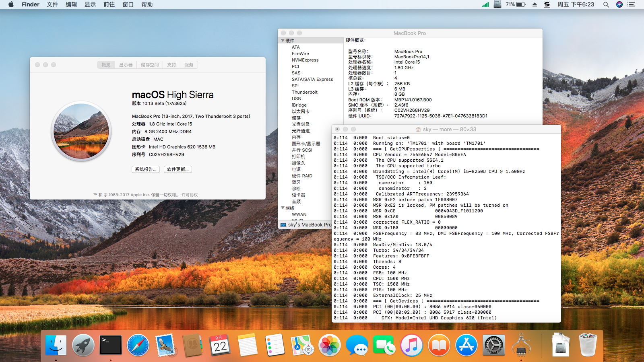Open iTunes music icon in dock

coord(412,345)
